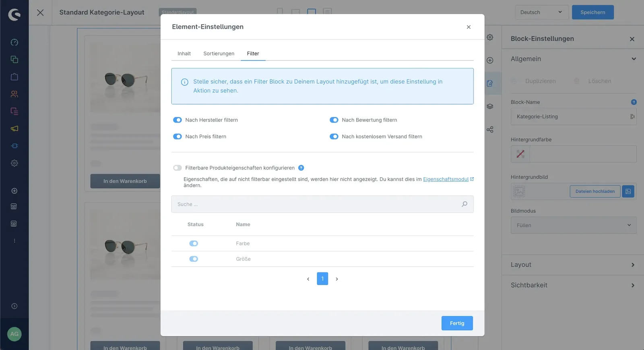
Task: Click Dateien hochladen button
Action: [x=595, y=191]
